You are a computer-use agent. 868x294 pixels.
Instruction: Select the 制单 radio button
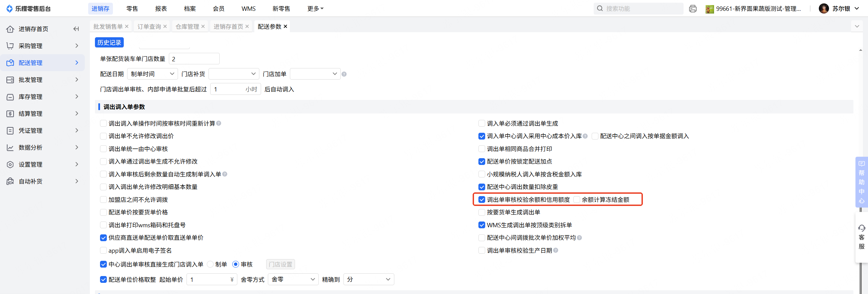pyautogui.click(x=210, y=264)
